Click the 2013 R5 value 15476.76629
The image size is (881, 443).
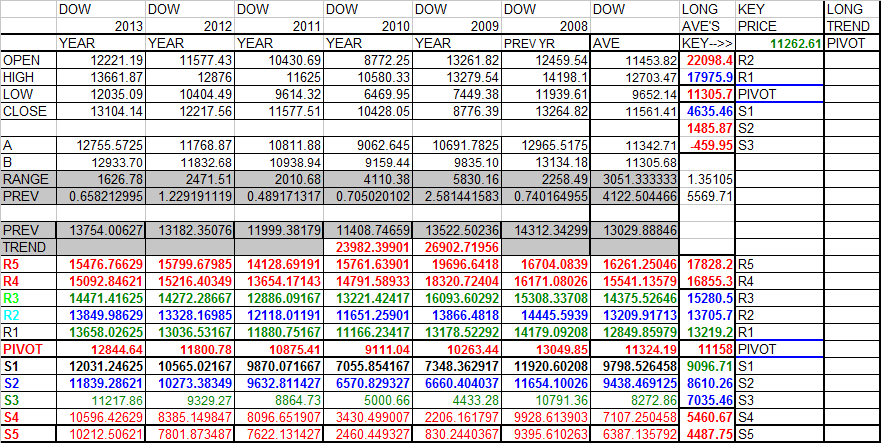click(x=101, y=264)
